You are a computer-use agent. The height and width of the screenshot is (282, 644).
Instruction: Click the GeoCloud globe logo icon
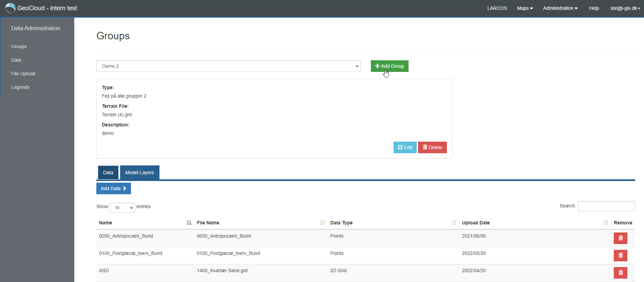pos(10,8)
